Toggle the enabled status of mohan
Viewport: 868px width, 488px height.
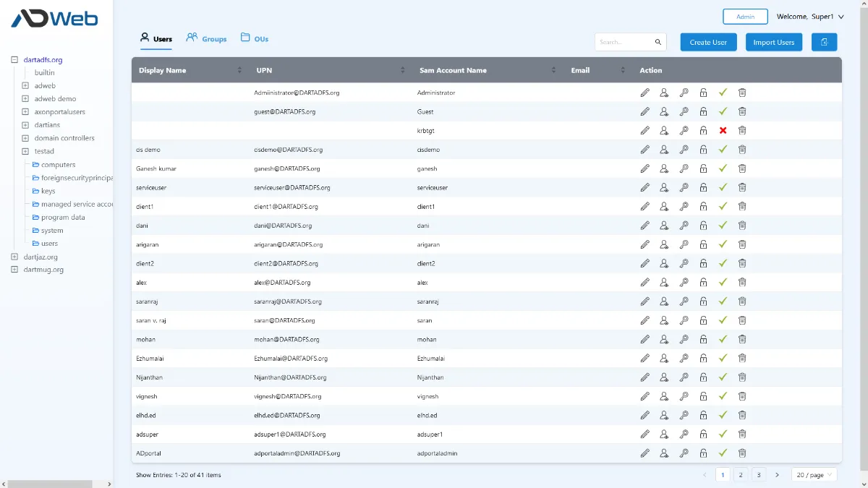point(723,339)
